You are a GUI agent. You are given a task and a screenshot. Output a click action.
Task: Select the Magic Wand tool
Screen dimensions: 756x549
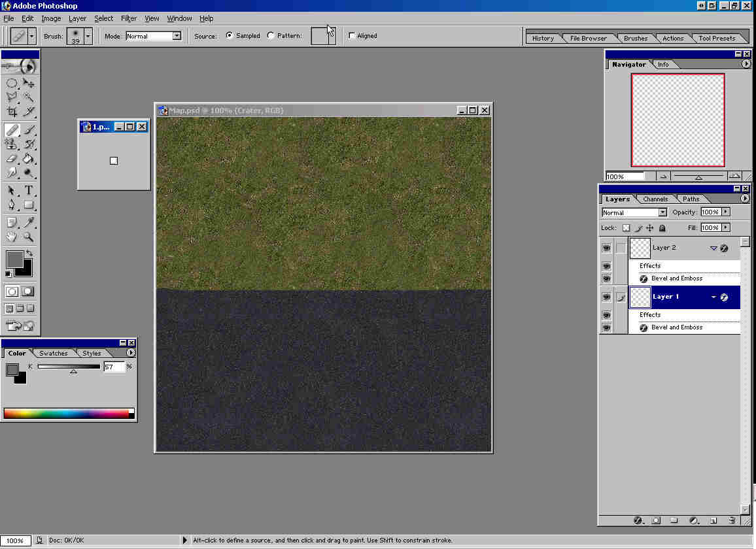(29, 97)
